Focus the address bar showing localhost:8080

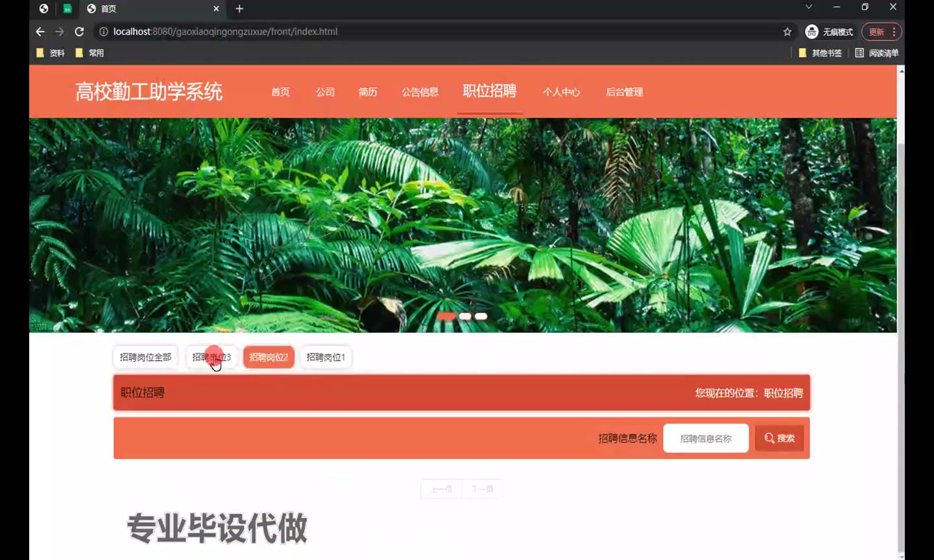(x=441, y=32)
